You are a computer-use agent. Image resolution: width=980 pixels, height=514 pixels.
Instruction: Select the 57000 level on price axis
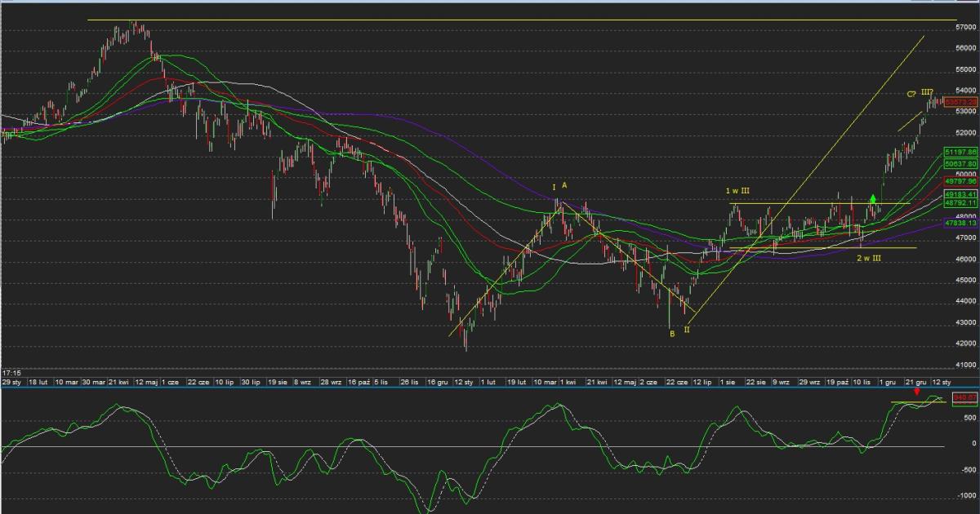coord(964,27)
